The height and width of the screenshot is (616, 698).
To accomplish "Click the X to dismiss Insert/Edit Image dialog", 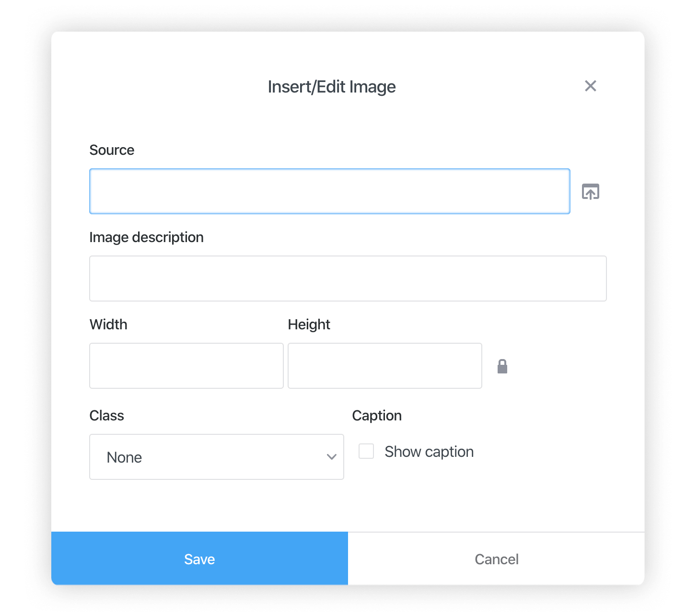I will 591,86.
